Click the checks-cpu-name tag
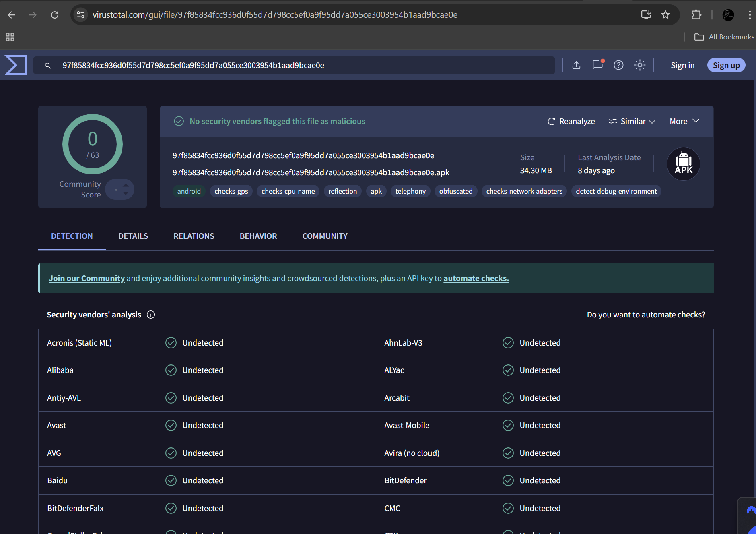Viewport: 756px width, 534px height. point(288,191)
